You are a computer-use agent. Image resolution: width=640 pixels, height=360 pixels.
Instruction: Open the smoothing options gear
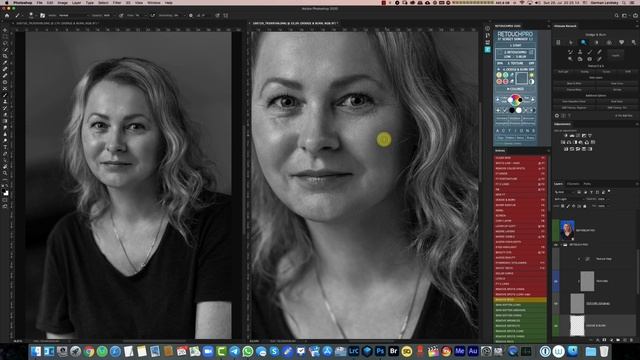pyautogui.click(x=191, y=16)
